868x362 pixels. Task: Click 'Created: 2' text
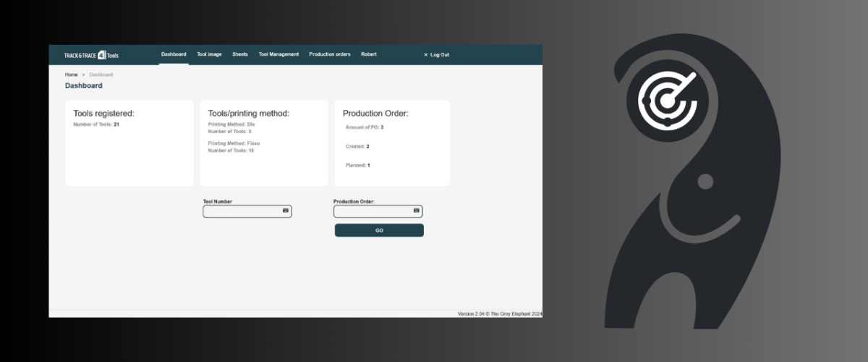point(357,146)
